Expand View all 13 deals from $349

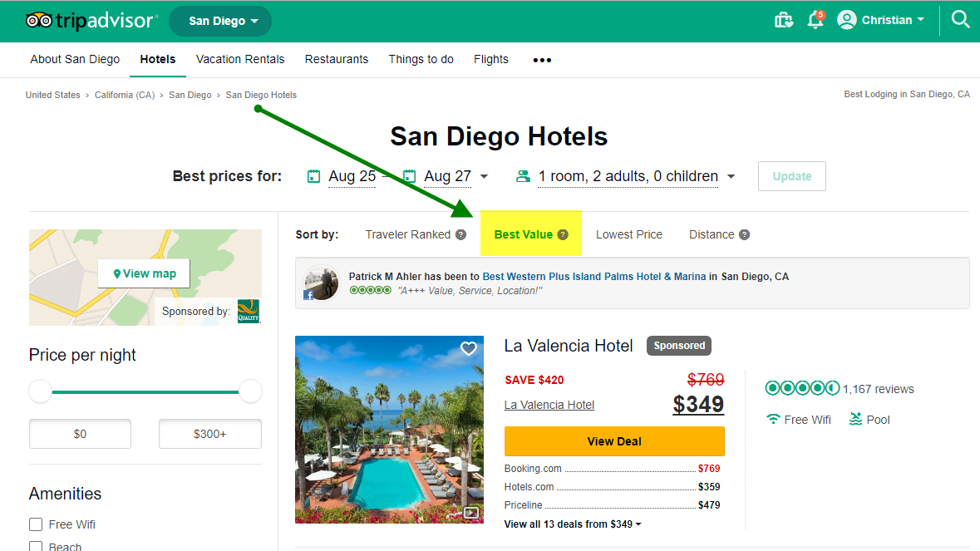572,524
